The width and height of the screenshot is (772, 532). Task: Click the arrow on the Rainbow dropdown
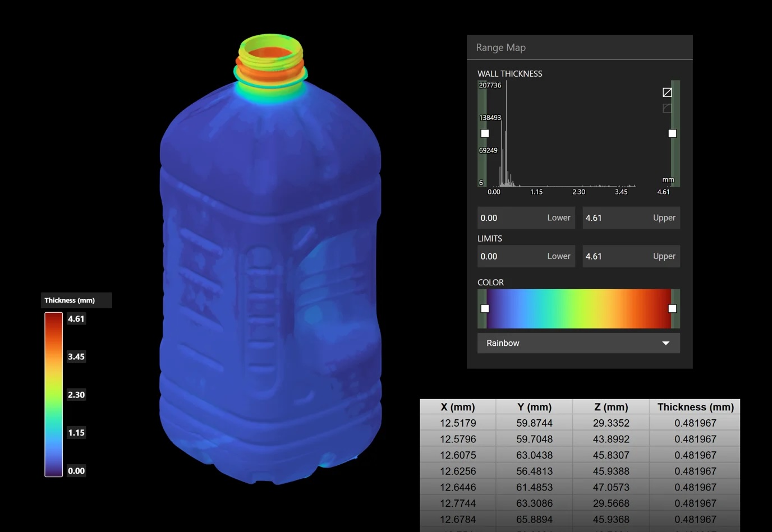click(x=666, y=343)
